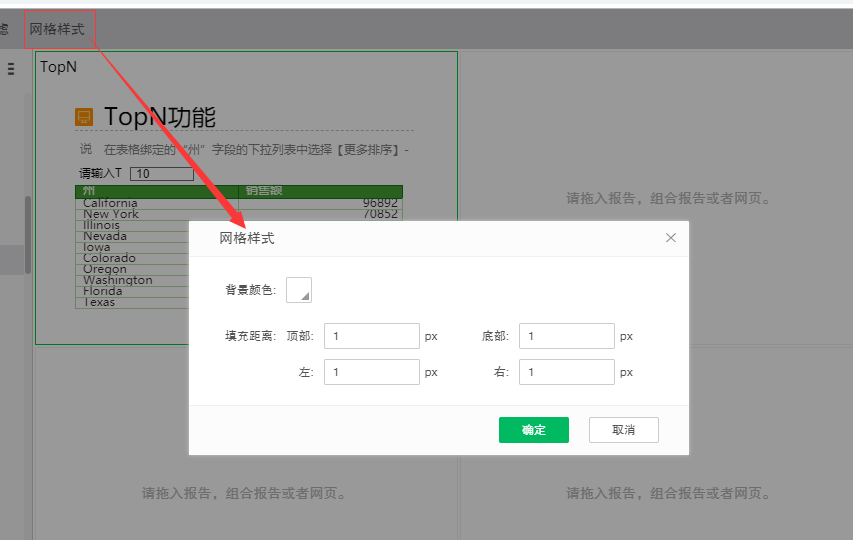This screenshot has height=540, width=853.
Task: Open the 网格样式 toolbar menu
Action: point(59,29)
